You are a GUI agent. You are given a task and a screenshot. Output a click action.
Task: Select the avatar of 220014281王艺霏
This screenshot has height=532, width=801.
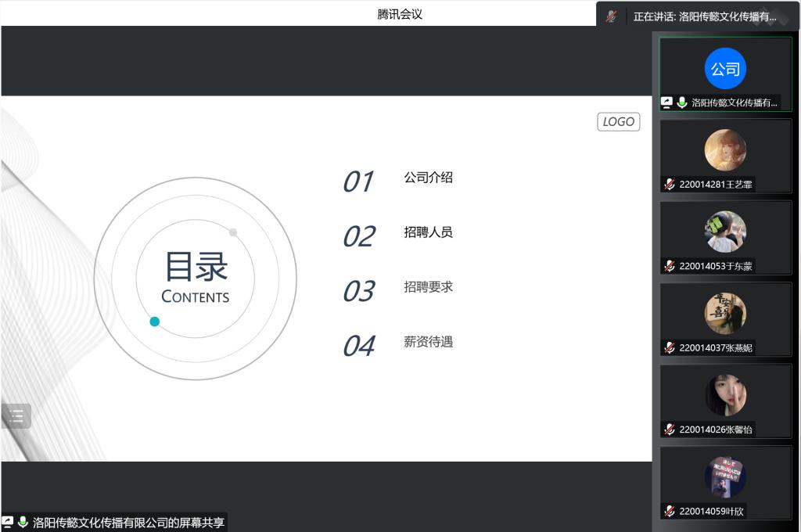(x=725, y=150)
